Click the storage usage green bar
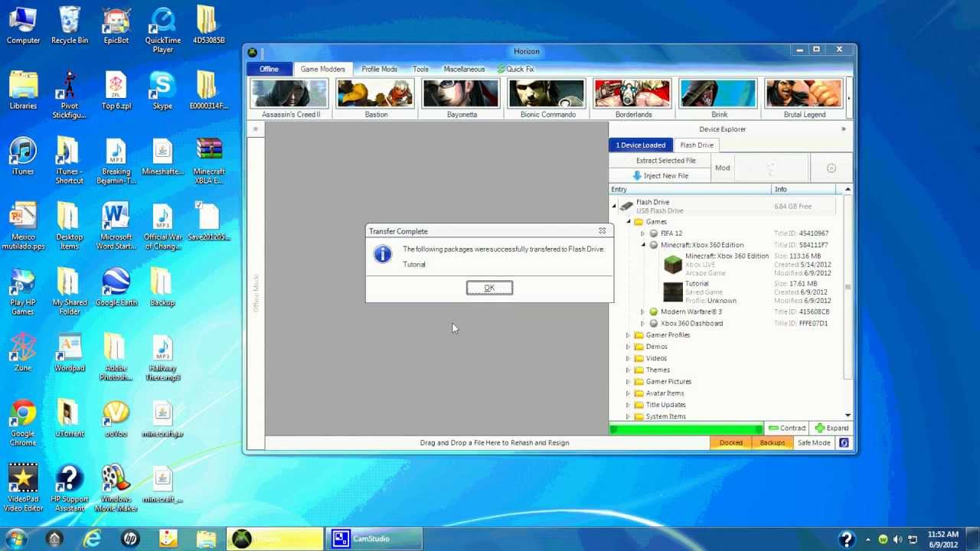The width and height of the screenshot is (980, 551). (x=687, y=429)
